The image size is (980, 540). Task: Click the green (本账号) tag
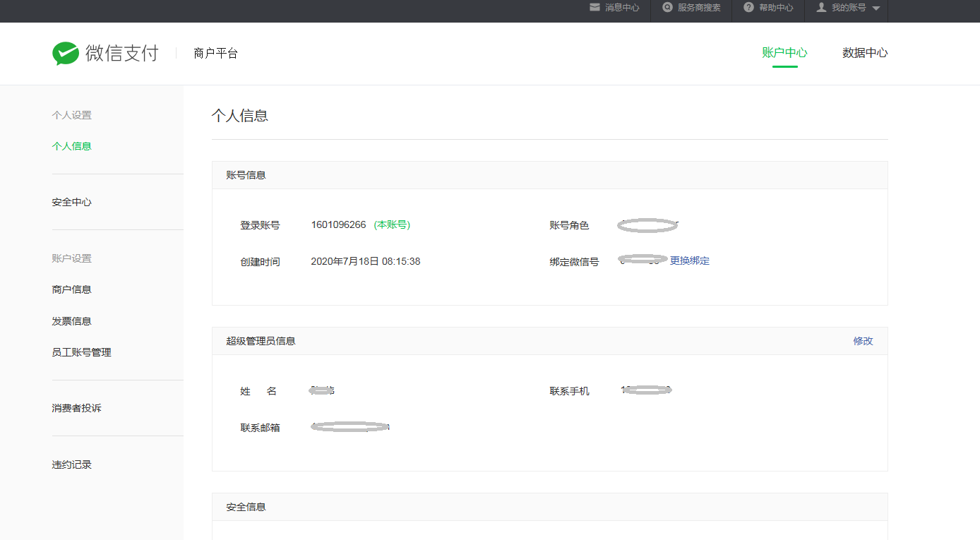tap(392, 225)
